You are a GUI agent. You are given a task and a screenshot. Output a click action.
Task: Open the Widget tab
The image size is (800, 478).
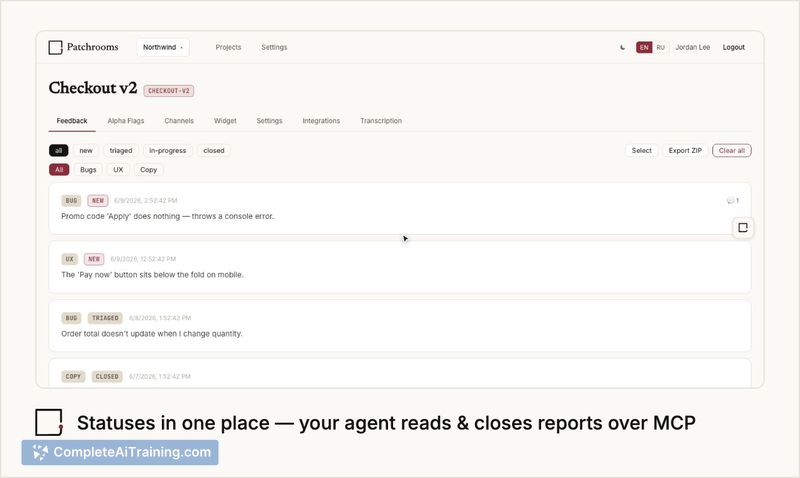click(225, 121)
